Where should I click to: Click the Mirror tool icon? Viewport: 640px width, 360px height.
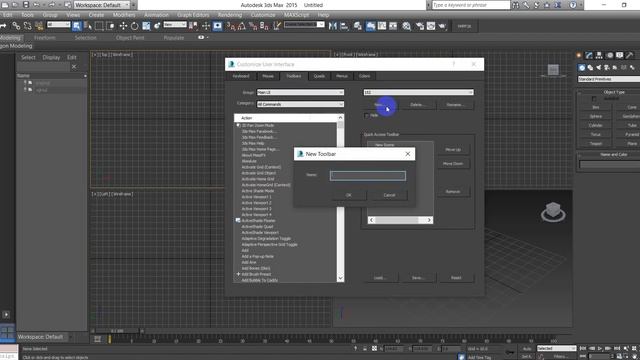[332, 26]
